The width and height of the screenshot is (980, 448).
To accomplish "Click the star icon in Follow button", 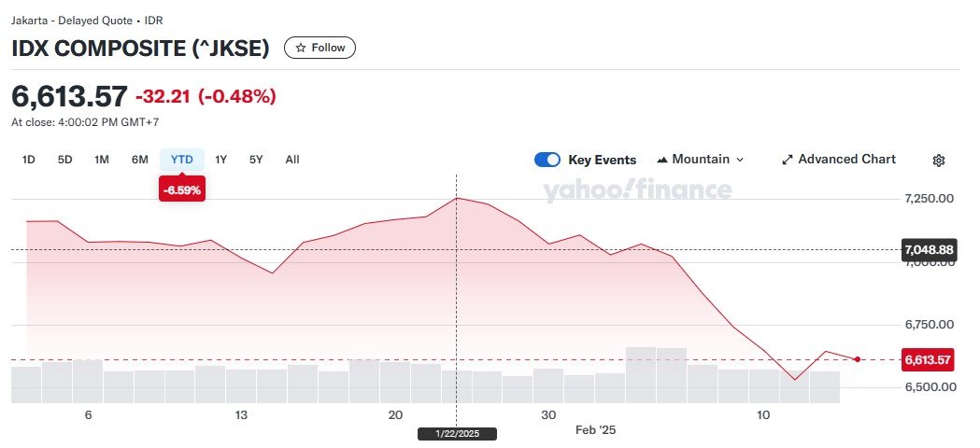I will tap(301, 48).
